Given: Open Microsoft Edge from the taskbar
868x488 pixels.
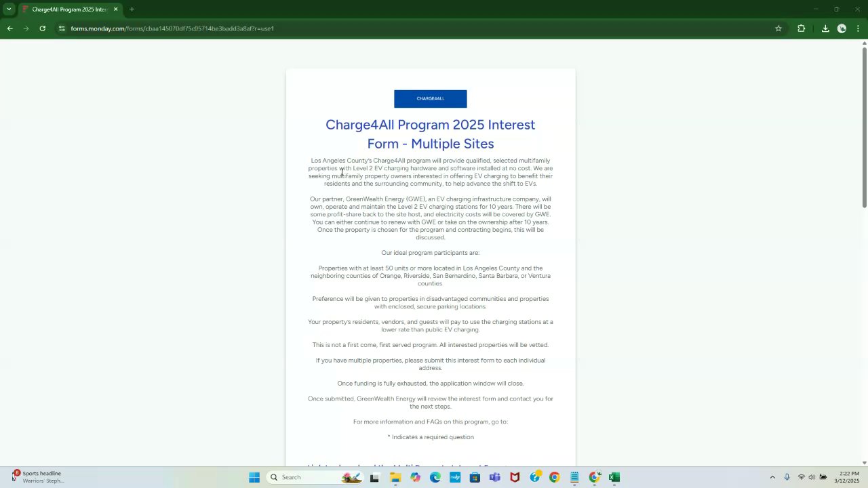Looking at the screenshot, I should tap(435, 477).
